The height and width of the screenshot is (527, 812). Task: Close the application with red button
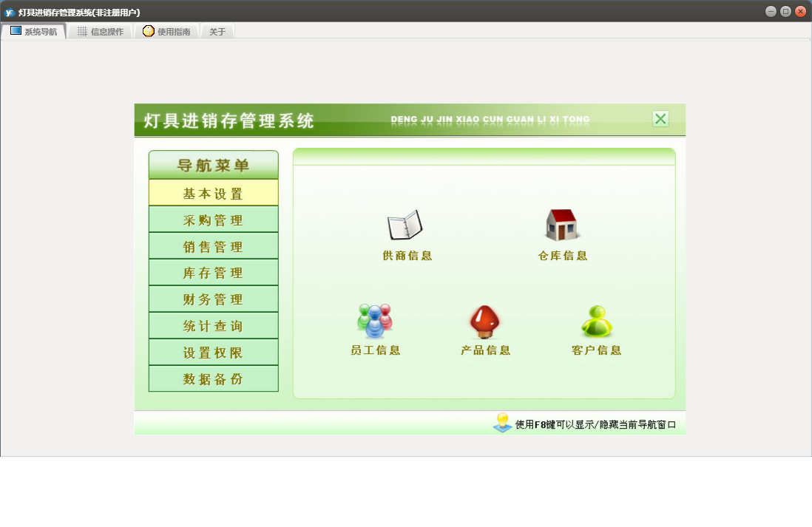[x=801, y=11]
